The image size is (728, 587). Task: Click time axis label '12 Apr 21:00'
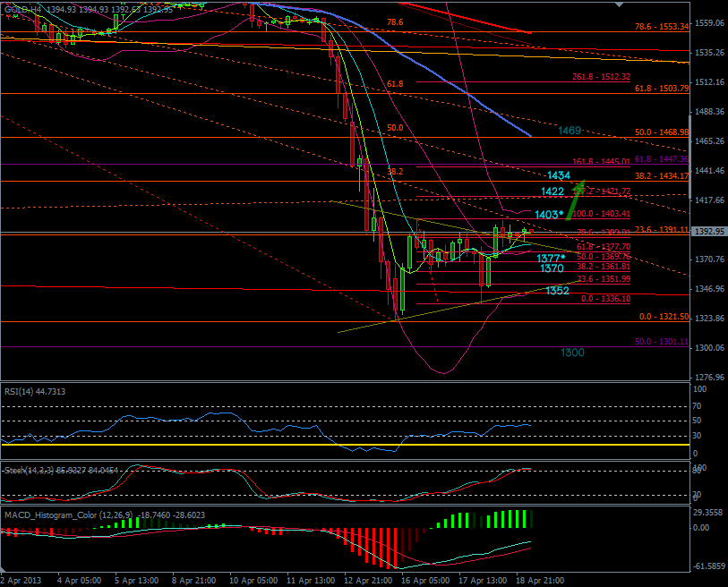[x=368, y=581]
